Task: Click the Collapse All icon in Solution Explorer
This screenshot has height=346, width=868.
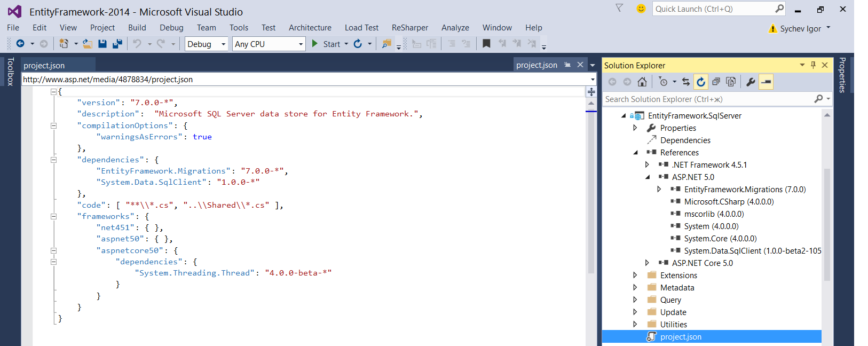Action: (x=716, y=82)
